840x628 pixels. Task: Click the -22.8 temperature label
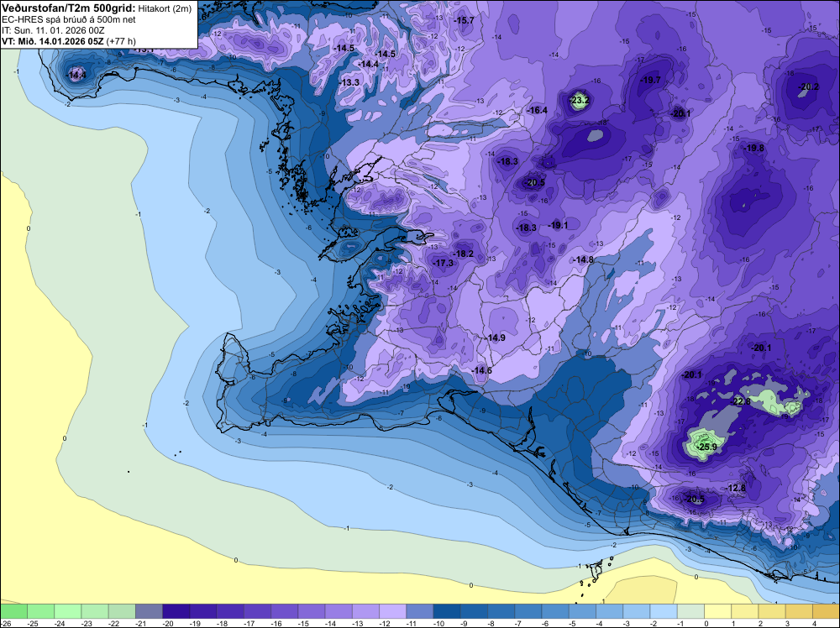pyautogui.click(x=741, y=401)
